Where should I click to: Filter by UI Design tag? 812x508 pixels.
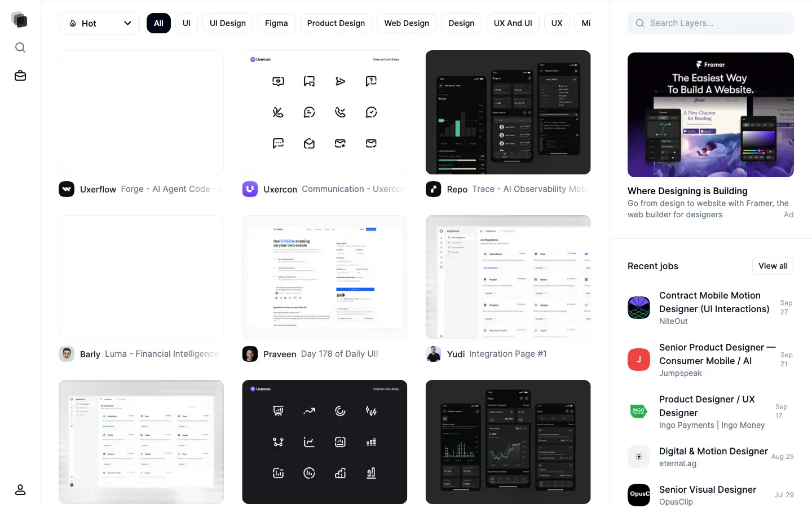click(x=228, y=23)
